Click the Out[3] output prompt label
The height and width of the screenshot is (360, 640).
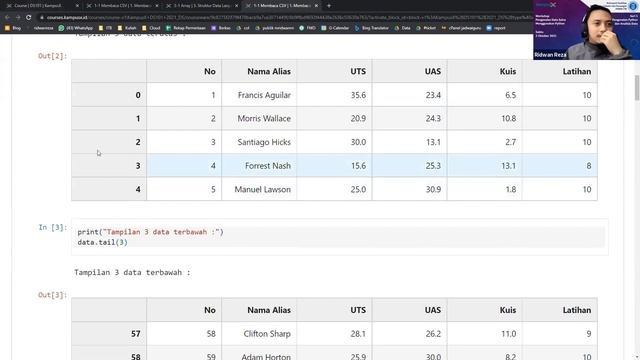coord(53,295)
